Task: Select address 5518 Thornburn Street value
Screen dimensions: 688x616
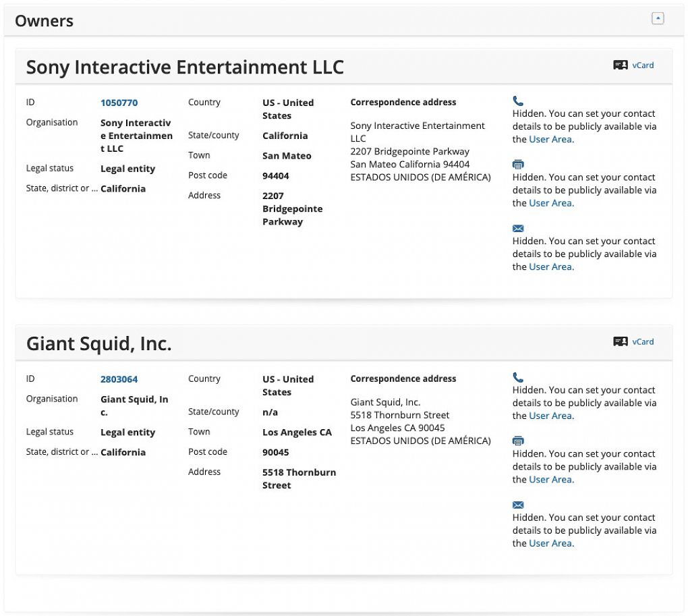Action: [299, 478]
